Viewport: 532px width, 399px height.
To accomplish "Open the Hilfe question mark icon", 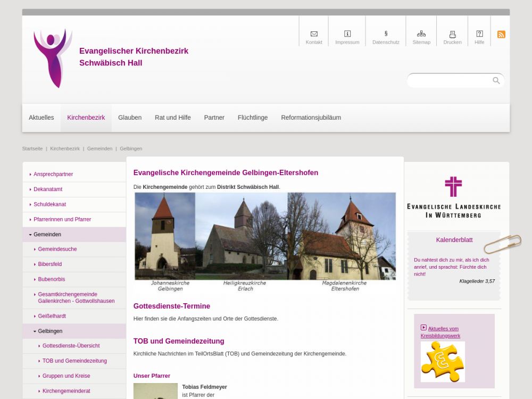I will click(x=479, y=34).
